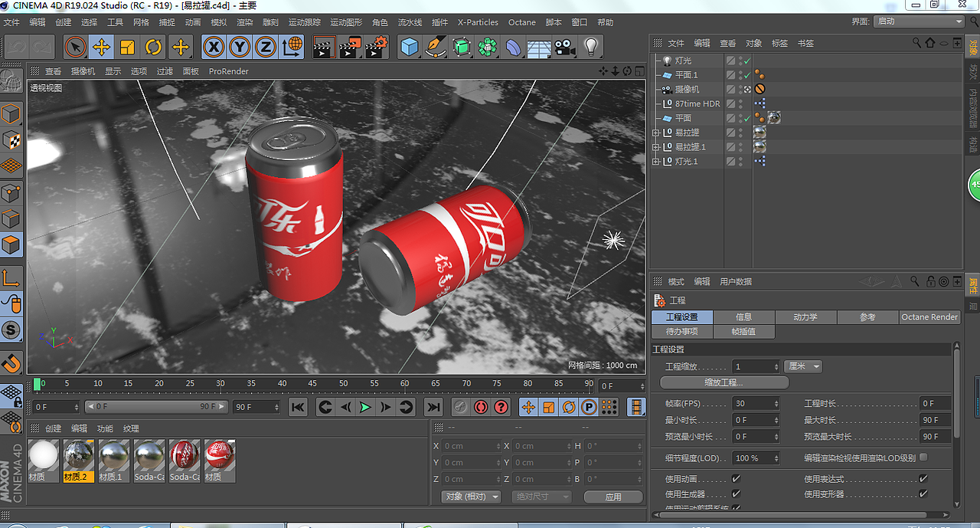Render the active view with the clapperboard icon
This screenshot has height=528, width=980.
(324, 48)
